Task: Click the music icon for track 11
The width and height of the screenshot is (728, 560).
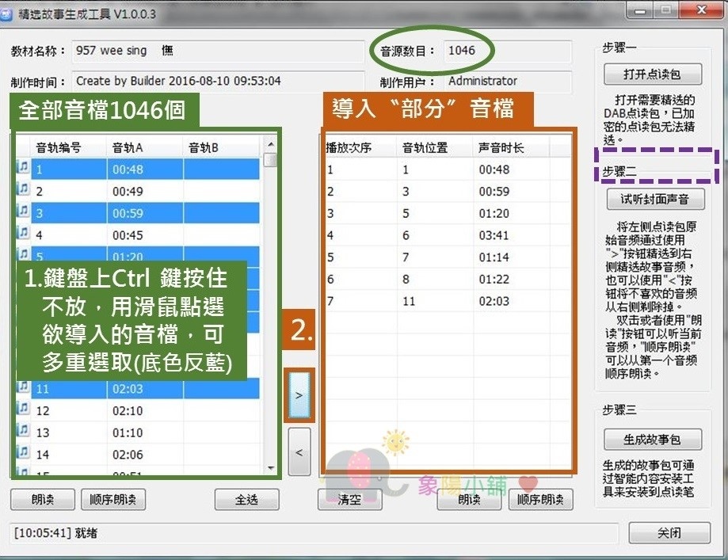Action: point(23,386)
